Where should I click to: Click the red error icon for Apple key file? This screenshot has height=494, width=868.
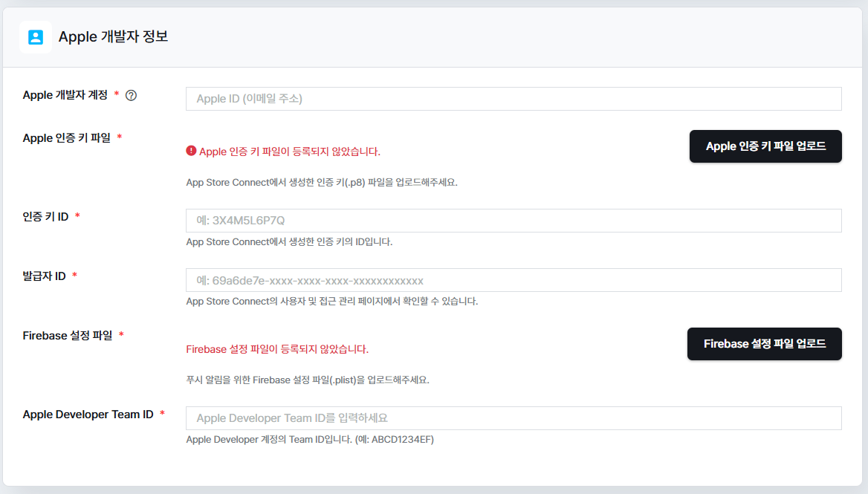click(191, 151)
